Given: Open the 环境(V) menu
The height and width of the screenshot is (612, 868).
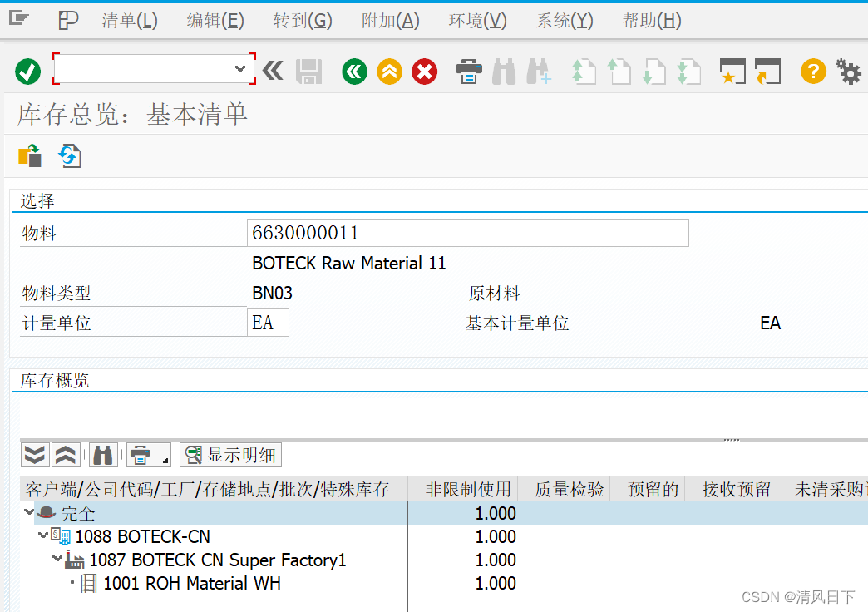Looking at the screenshot, I should tap(476, 21).
